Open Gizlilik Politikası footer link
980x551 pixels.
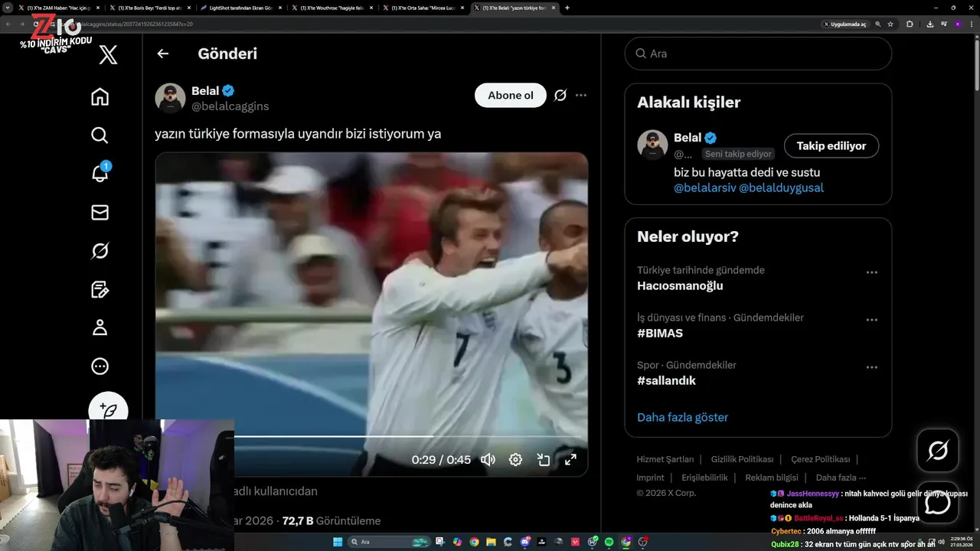point(742,459)
